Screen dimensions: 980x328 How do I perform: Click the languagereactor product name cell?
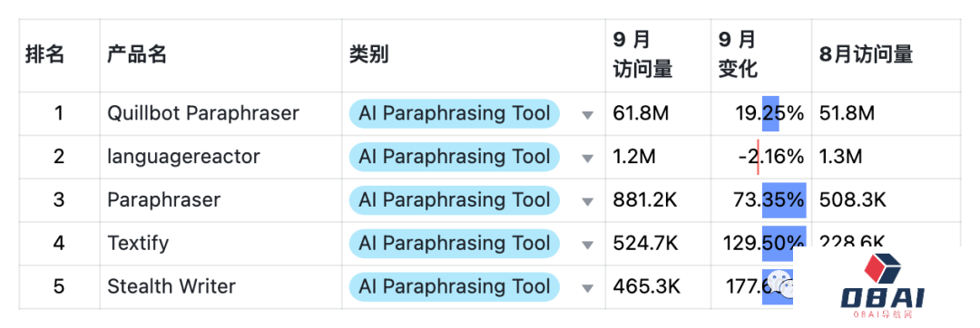coord(220,157)
